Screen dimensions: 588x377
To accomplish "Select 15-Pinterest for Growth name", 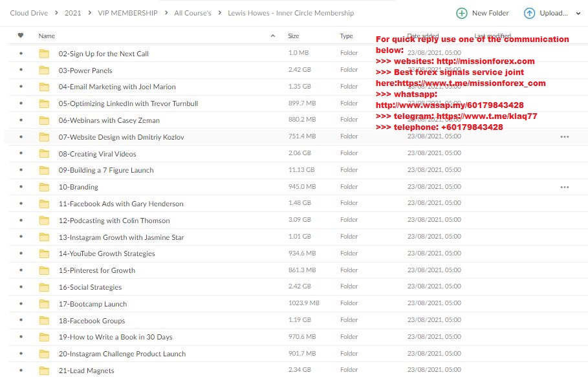I will (x=97, y=270).
